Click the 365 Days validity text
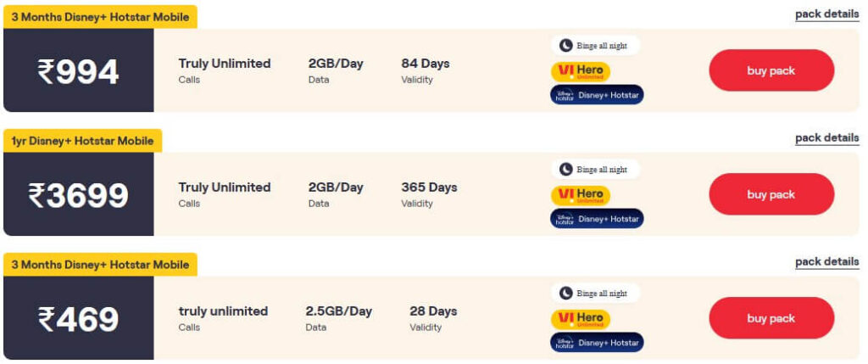This screenshot has width=868, height=364. (429, 188)
